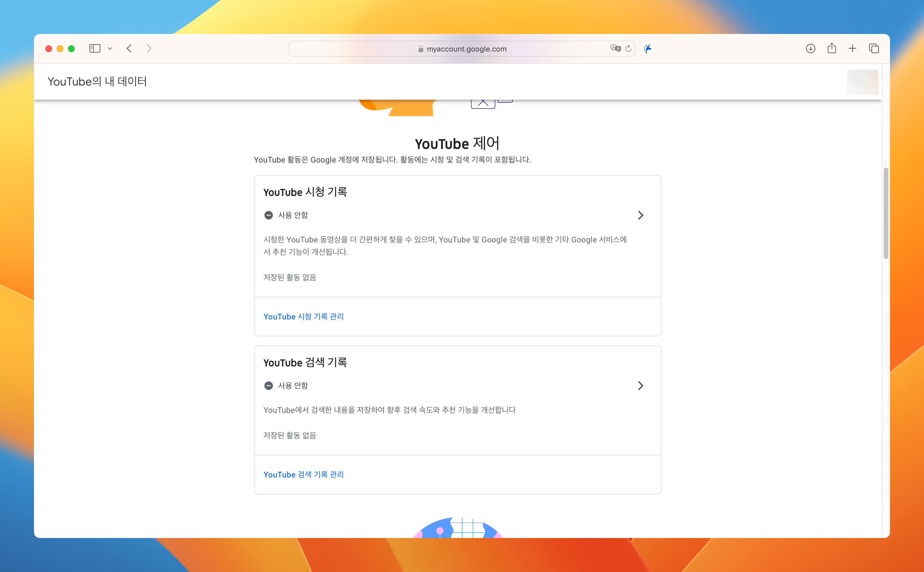Focus the myaccount.google.com address field
924x572 pixels.
point(466,49)
